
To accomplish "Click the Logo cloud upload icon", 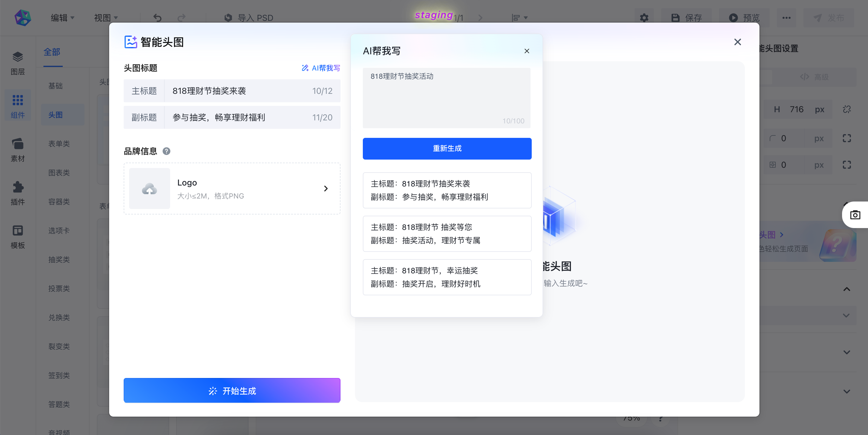I will pos(149,188).
